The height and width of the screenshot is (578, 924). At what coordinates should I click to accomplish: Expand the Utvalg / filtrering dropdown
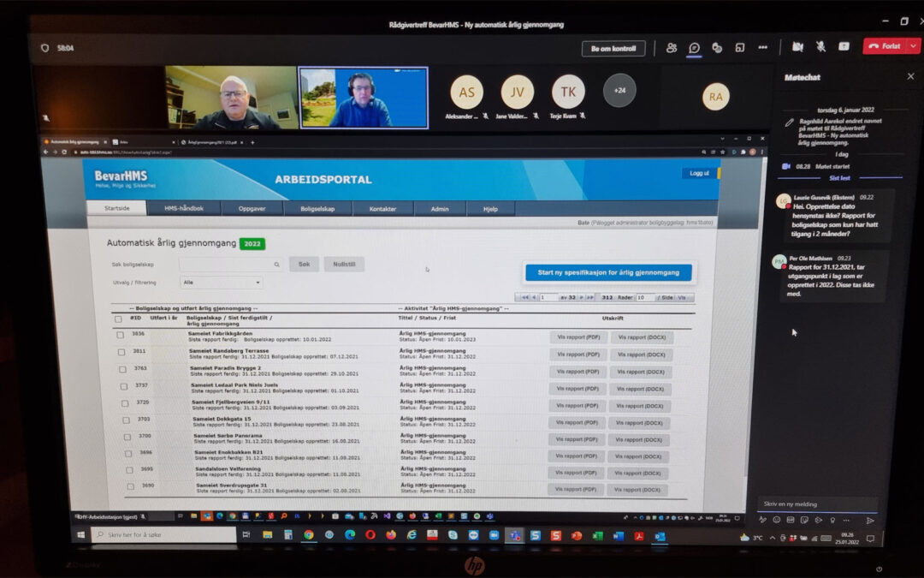222,282
